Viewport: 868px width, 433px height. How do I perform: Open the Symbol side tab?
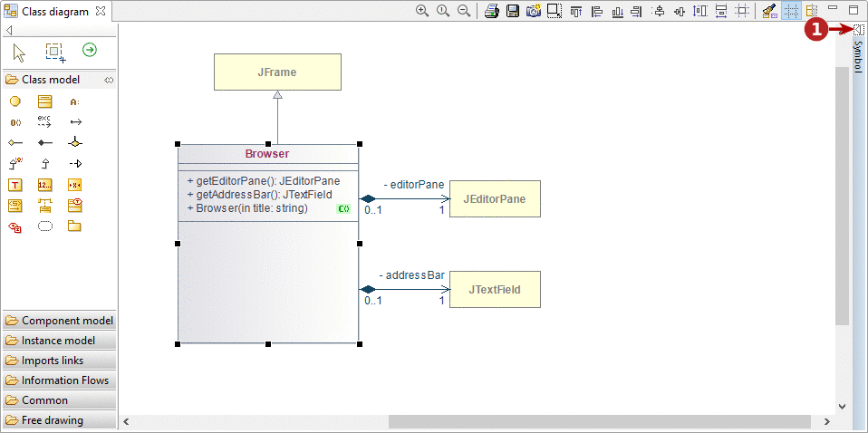click(858, 56)
